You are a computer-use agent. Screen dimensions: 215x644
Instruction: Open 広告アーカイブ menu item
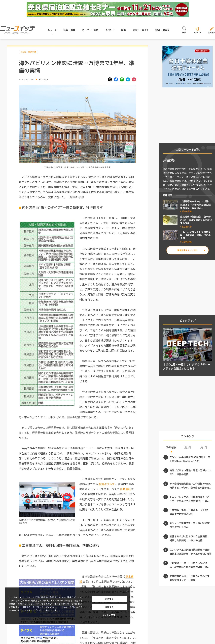(140, 30)
